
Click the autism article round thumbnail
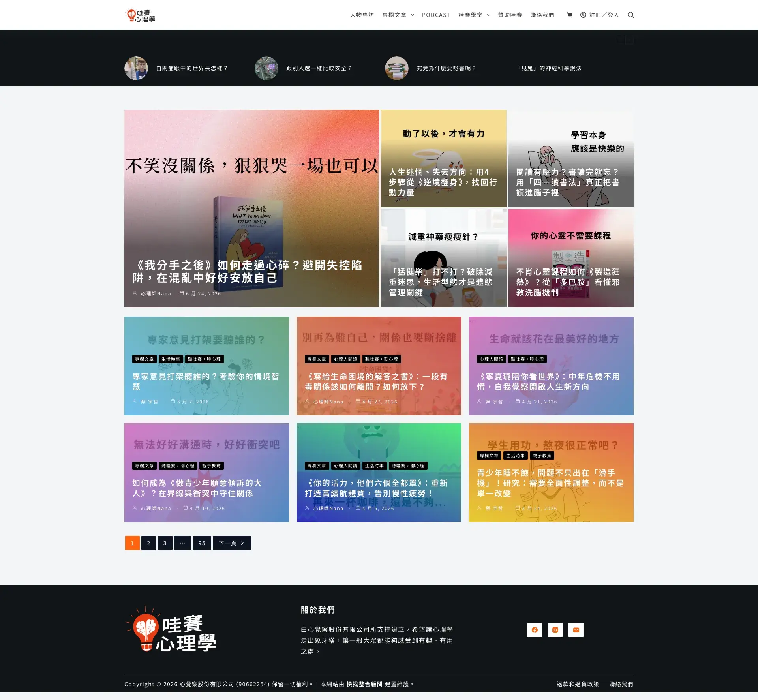[x=136, y=68]
